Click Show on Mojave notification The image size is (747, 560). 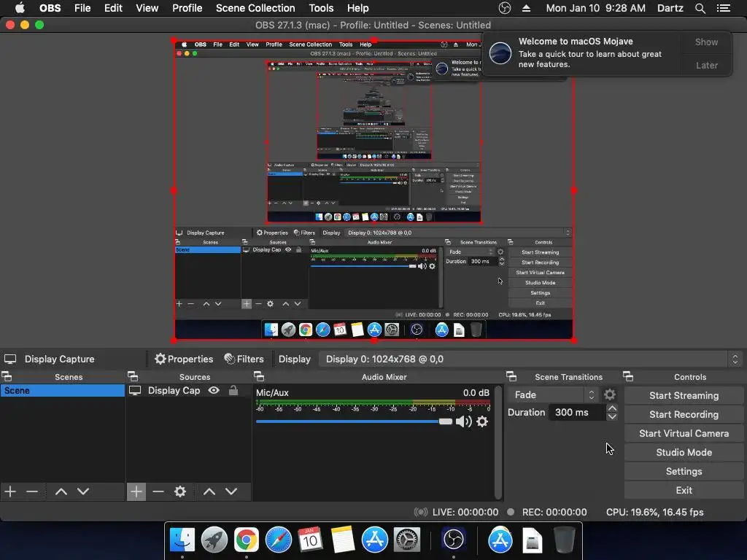coord(706,42)
